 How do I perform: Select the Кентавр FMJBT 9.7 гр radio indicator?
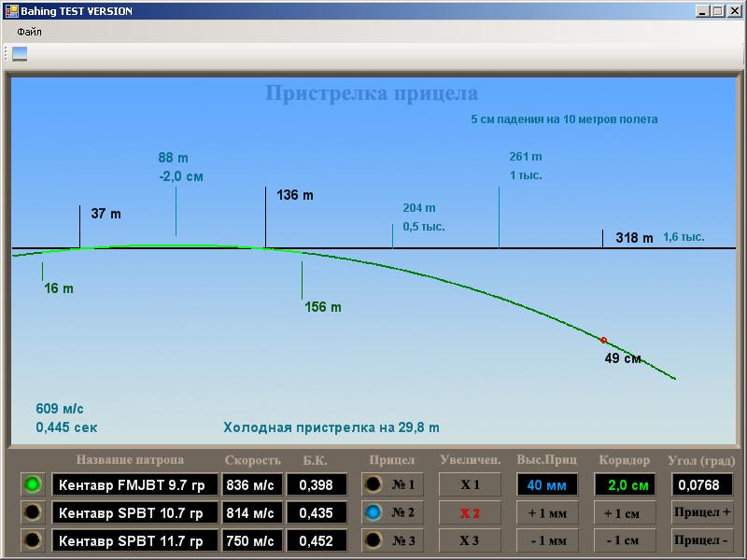(33, 484)
